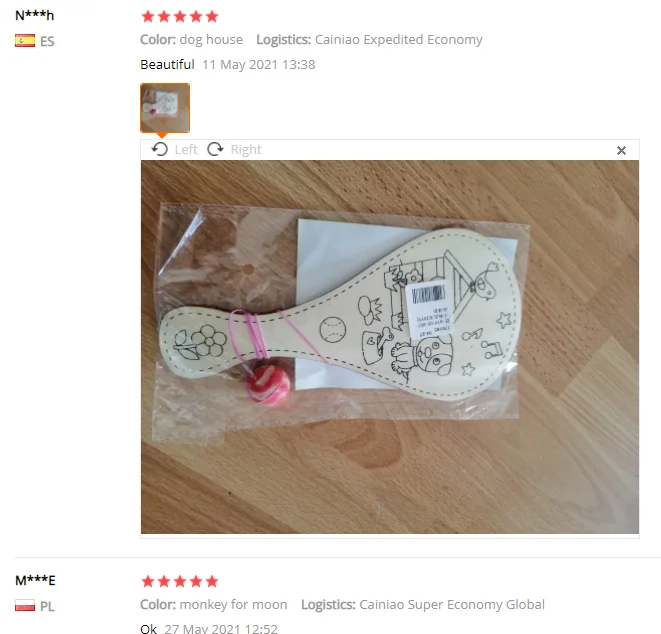Image resolution: width=661 pixels, height=634 pixels.
Task: Click the Poland flag icon
Action: pos(25,605)
